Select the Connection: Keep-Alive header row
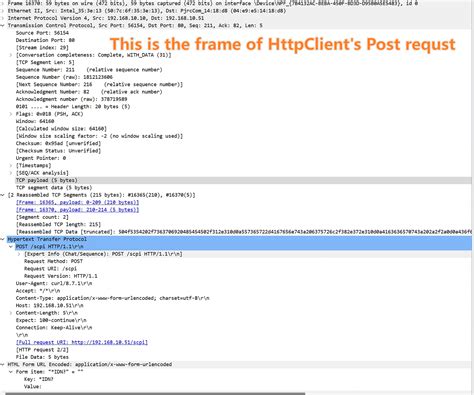This screenshot has width=474, height=395. click(x=54, y=327)
